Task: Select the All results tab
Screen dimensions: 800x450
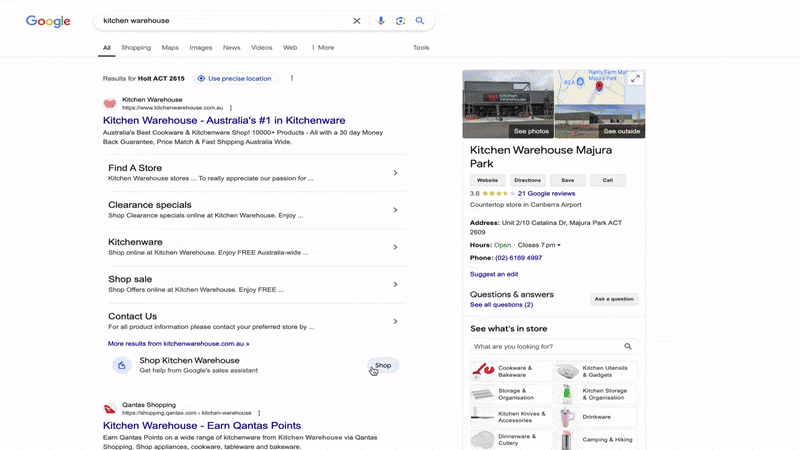Action: (107, 47)
